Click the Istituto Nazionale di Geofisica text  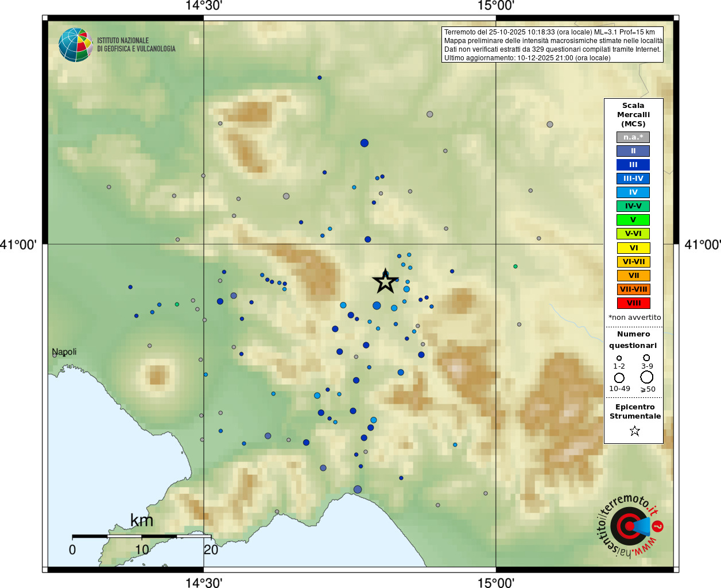coord(136,45)
